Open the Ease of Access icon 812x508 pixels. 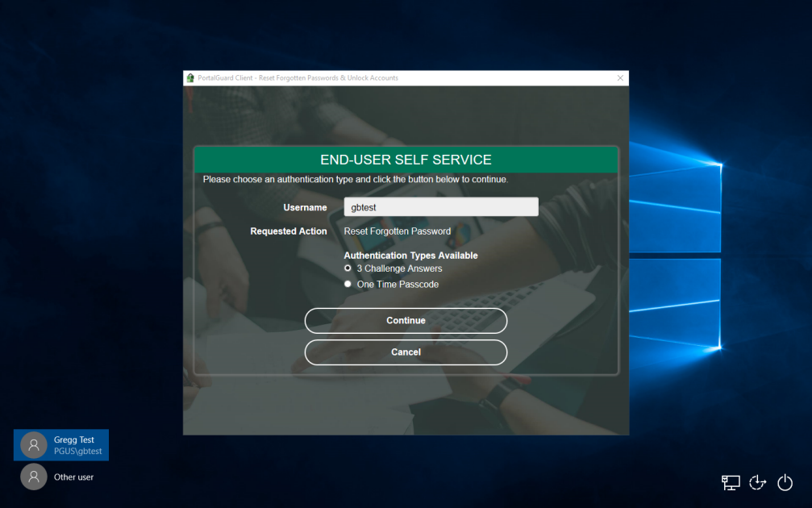coord(758,483)
